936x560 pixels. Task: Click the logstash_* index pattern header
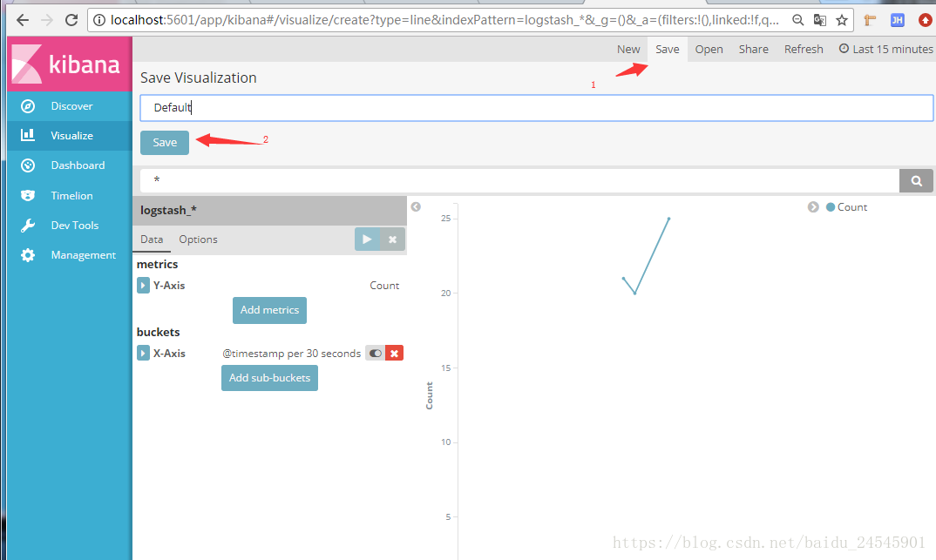[x=270, y=211]
